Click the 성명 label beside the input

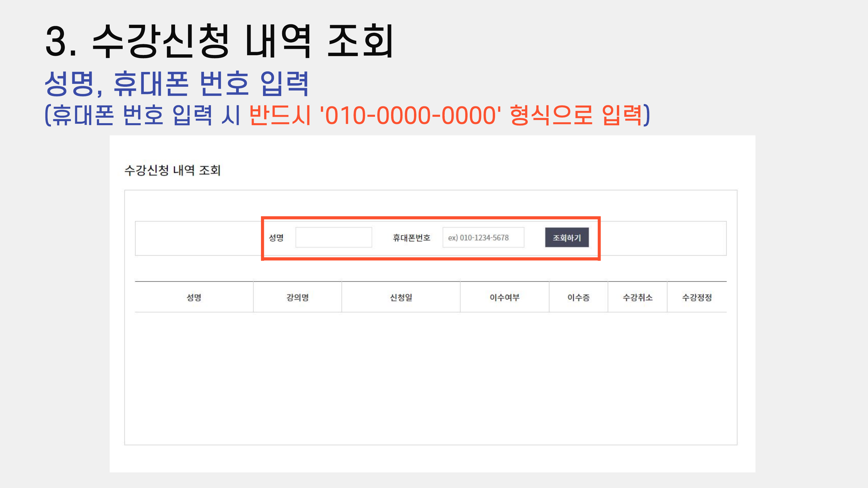[x=276, y=238]
